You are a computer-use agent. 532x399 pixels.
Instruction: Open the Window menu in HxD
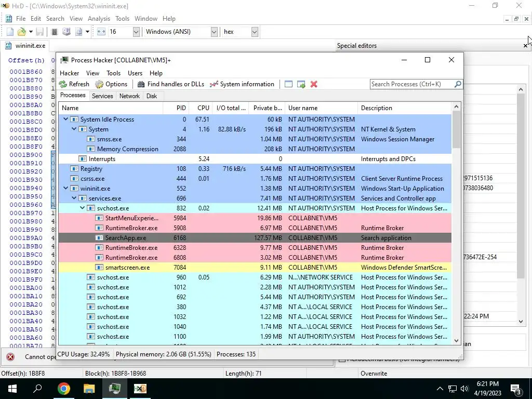click(146, 19)
